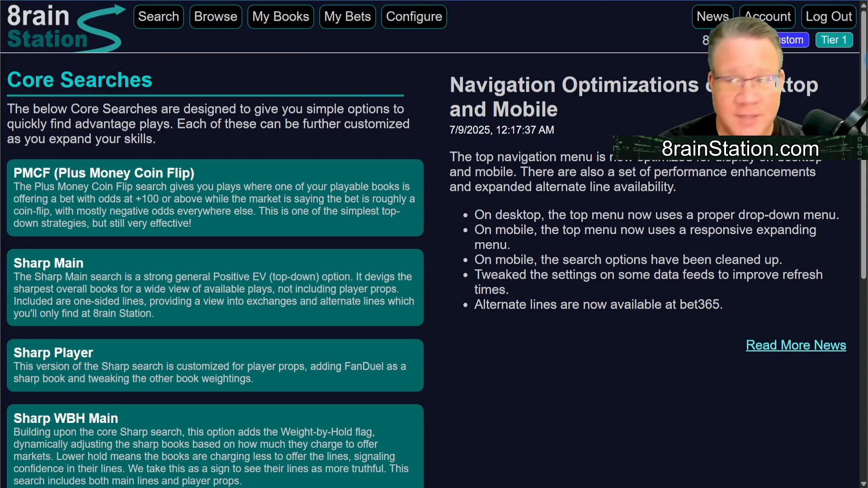The width and height of the screenshot is (868, 488).
Task: Click the scrollbar down arrow
Action: coord(863,483)
